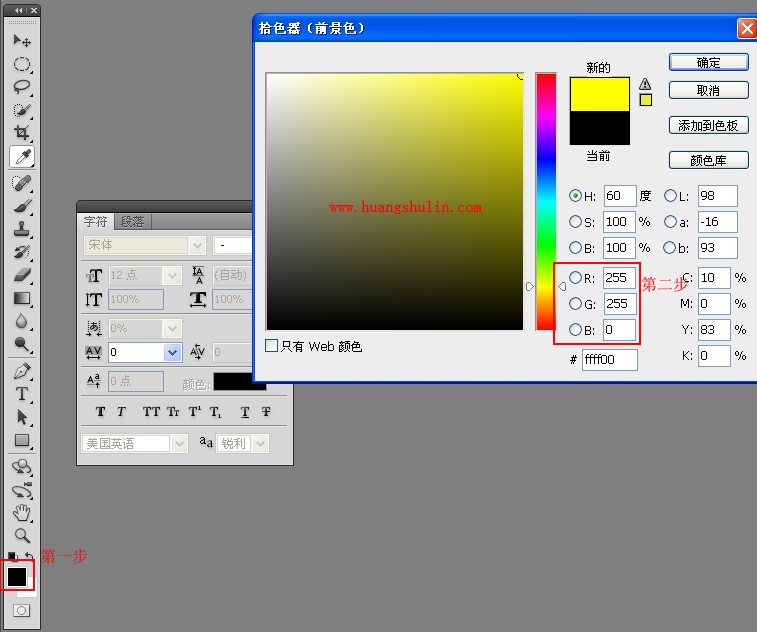Select the Lasso tool
This screenshot has height=632, width=757.
tap(21, 87)
